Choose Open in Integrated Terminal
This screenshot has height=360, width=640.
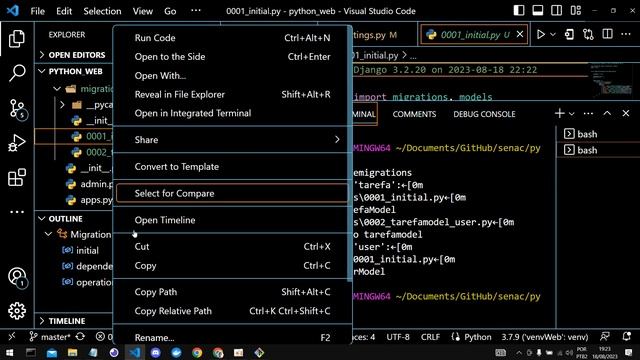pyautogui.click(x=232, y=113)
